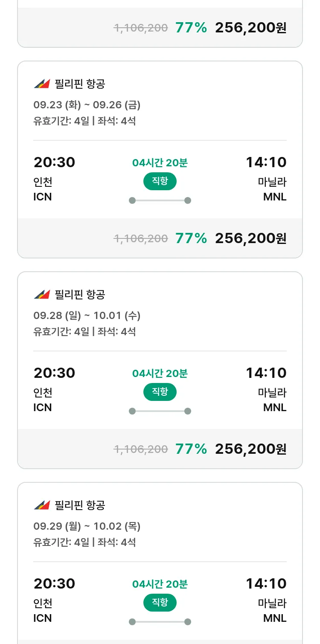Click route line of the 09.28 flight
This screenshot has width=320, height=644.
(x=160, y=411)
